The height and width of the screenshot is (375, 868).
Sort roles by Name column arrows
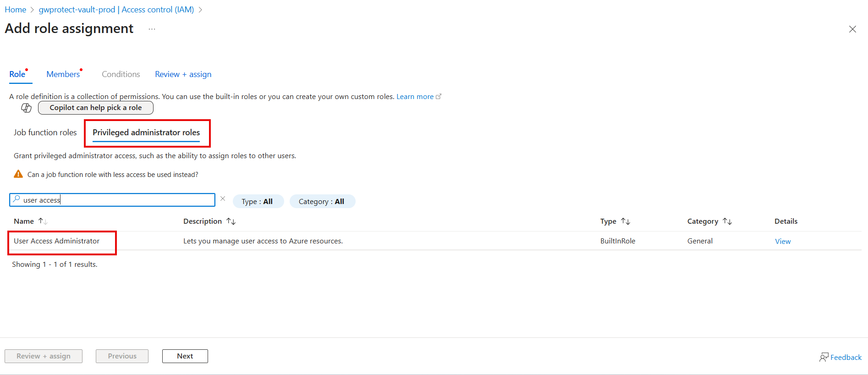[x=43, y=221]
